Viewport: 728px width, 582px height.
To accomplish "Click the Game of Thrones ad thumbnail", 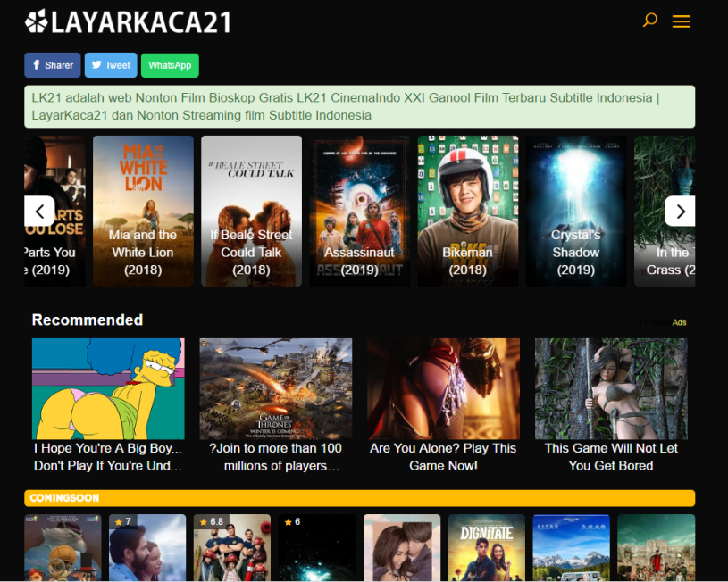I will [275, 388].
